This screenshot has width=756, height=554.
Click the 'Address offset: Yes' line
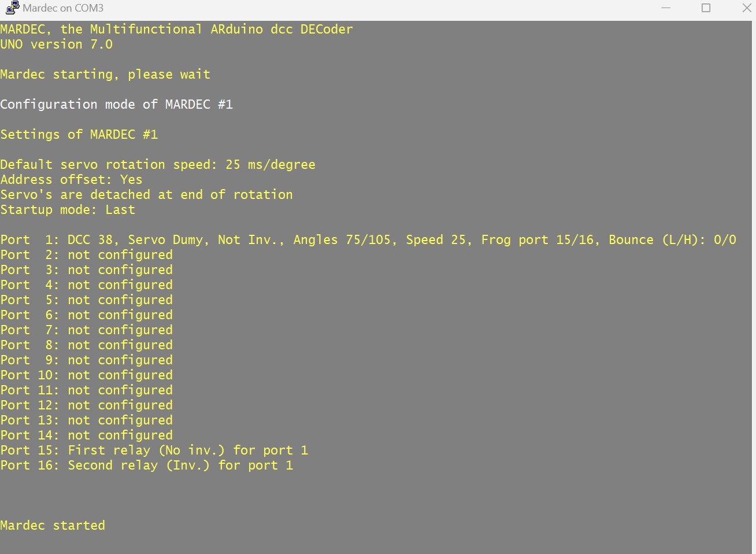click(71, 180)
